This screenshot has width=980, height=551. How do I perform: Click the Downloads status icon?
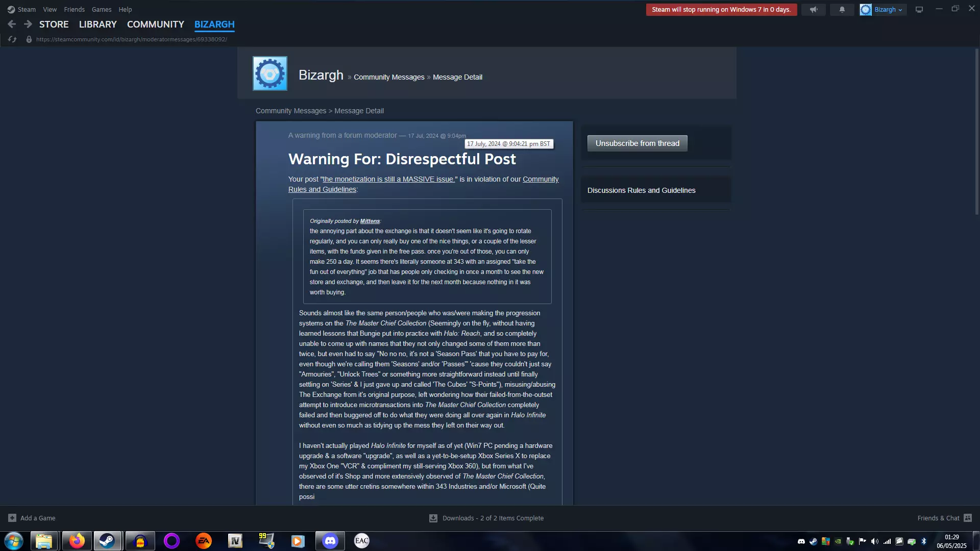(433, 518)
